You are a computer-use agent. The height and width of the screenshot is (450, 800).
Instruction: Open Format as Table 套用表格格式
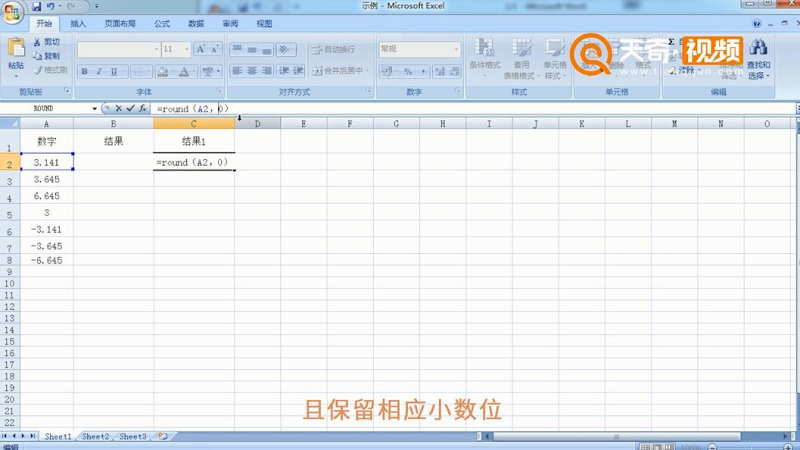click(x=520, y=58)
